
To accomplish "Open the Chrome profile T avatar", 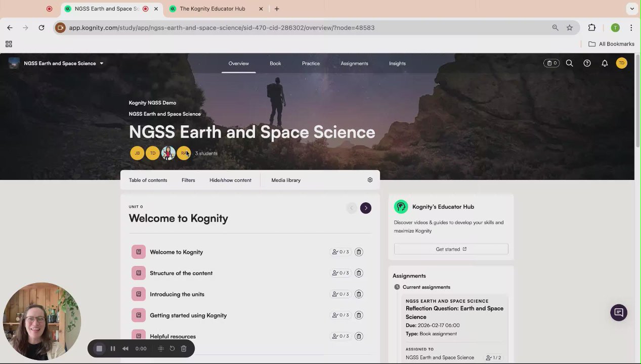I will 615,28.
